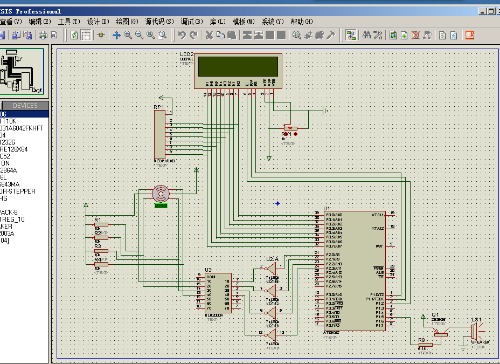The height and width of the screenshot is (364, 500).
Task: Click the cut scissors icon
Action: point(209,35)
